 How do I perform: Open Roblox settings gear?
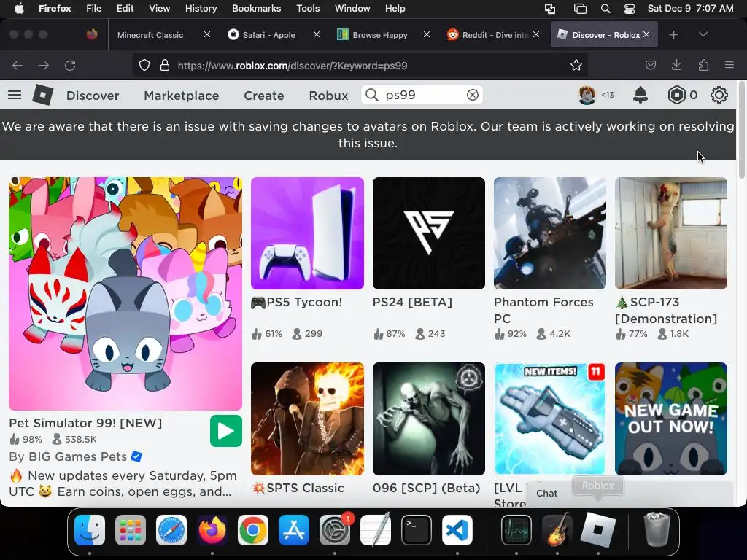(719, 95)
